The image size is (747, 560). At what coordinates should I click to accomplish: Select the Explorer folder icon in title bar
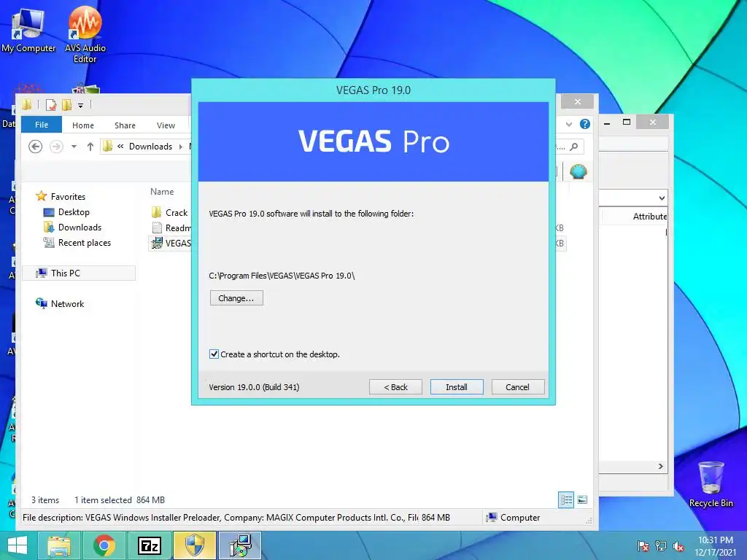point(27,105)
